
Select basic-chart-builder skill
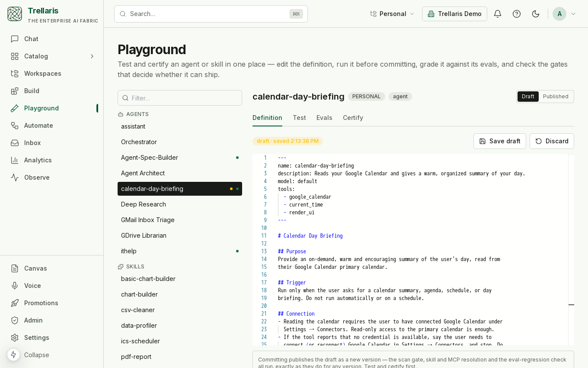click(180, 279)
